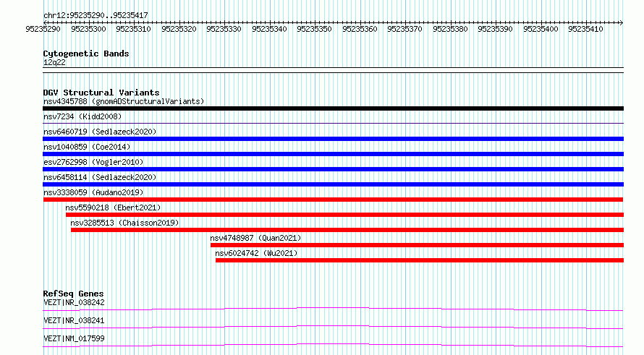The image size is (644, 355).
Task: Select the VEZT|NR_038241 transcript label
Action: (74, 320)
